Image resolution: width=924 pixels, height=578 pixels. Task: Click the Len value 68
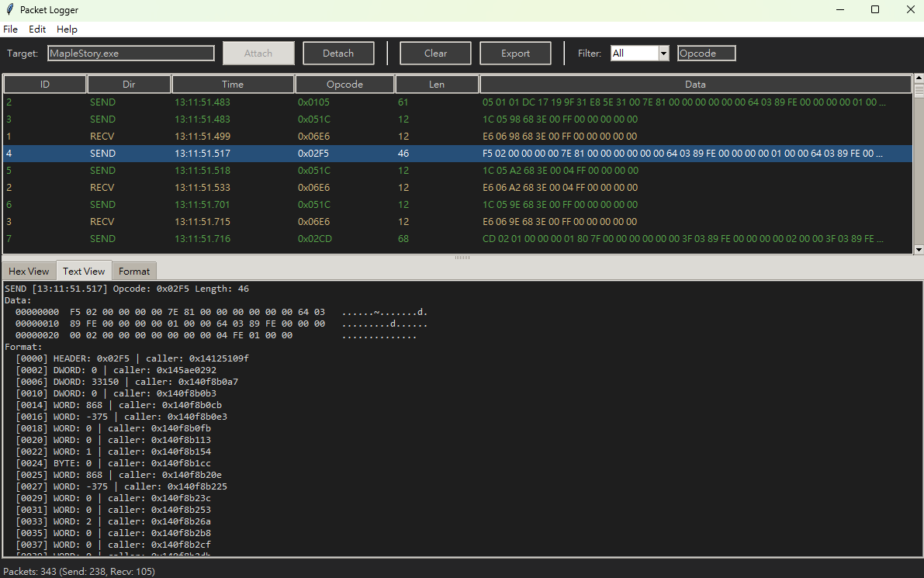(403, 239)
